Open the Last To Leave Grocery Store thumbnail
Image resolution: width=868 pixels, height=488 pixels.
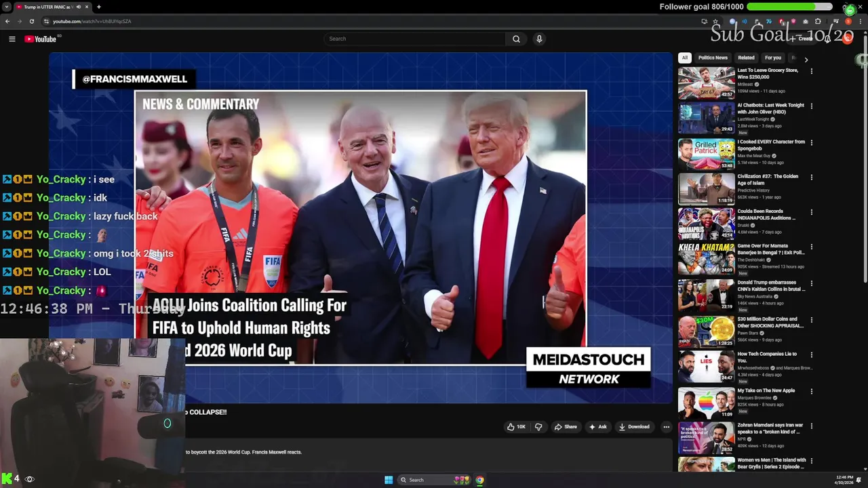706,83
